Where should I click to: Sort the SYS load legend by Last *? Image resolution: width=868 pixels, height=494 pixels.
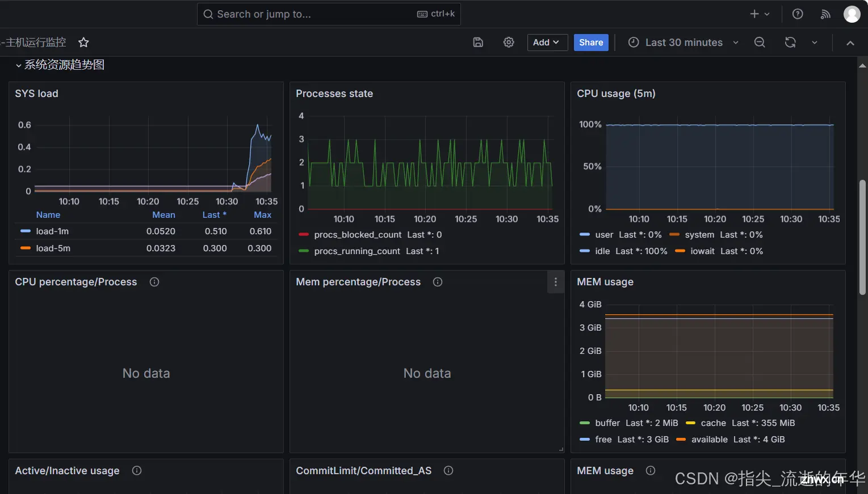coord(214,215)
